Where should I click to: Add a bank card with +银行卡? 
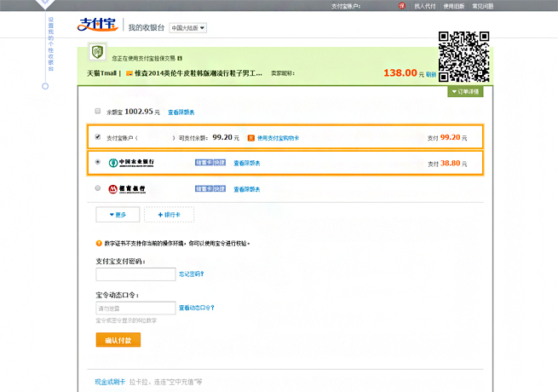tap(169, 215)
